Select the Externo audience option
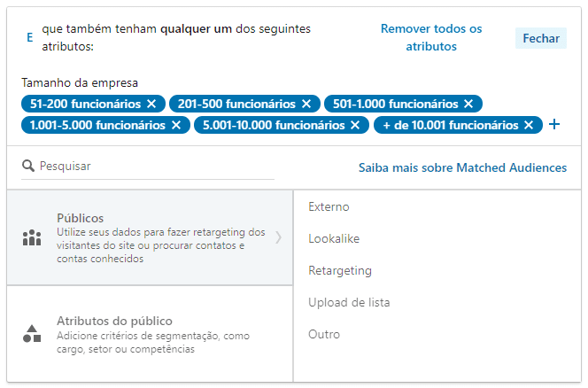 (x=329, y=206)
